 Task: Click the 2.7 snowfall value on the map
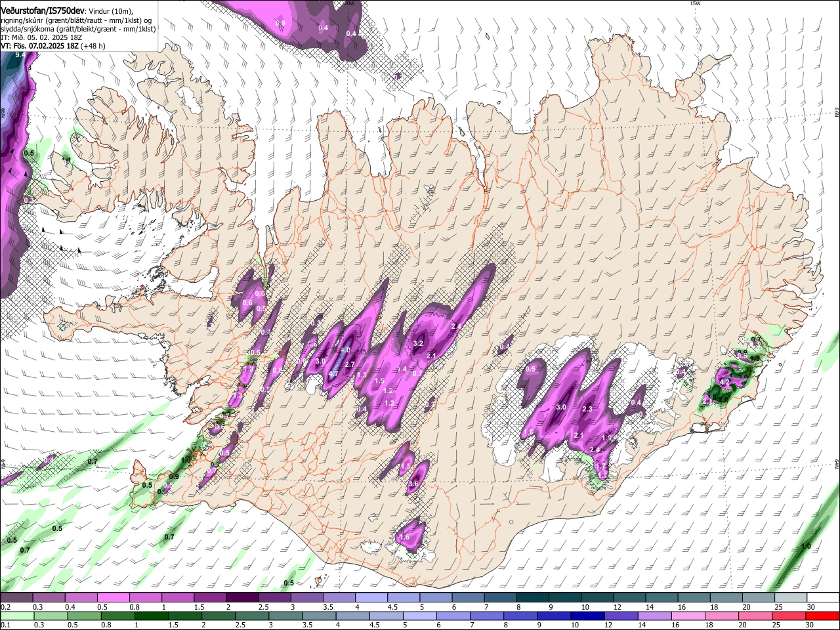(350, 364)
